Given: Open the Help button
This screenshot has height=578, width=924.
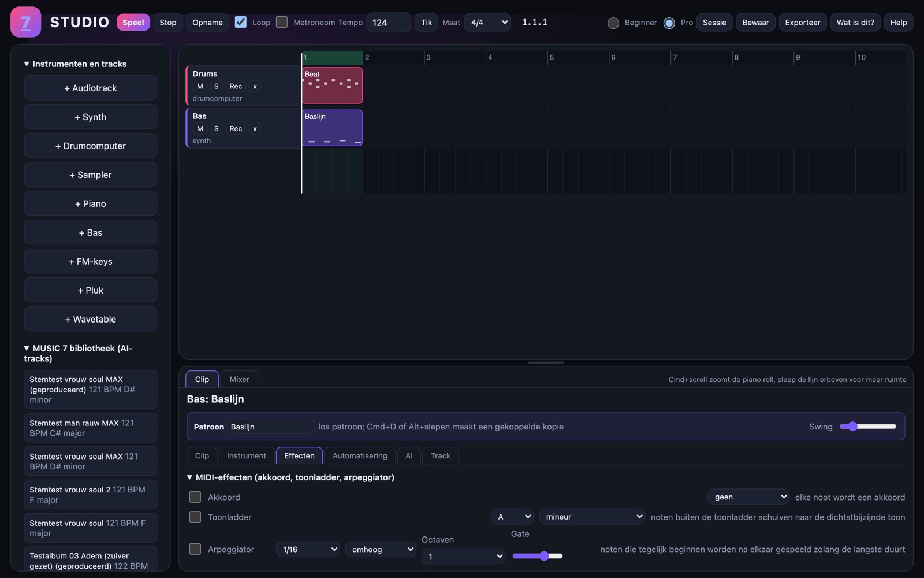Looking at the screenshot, I should pyautogui.click(x=899, y=22).
